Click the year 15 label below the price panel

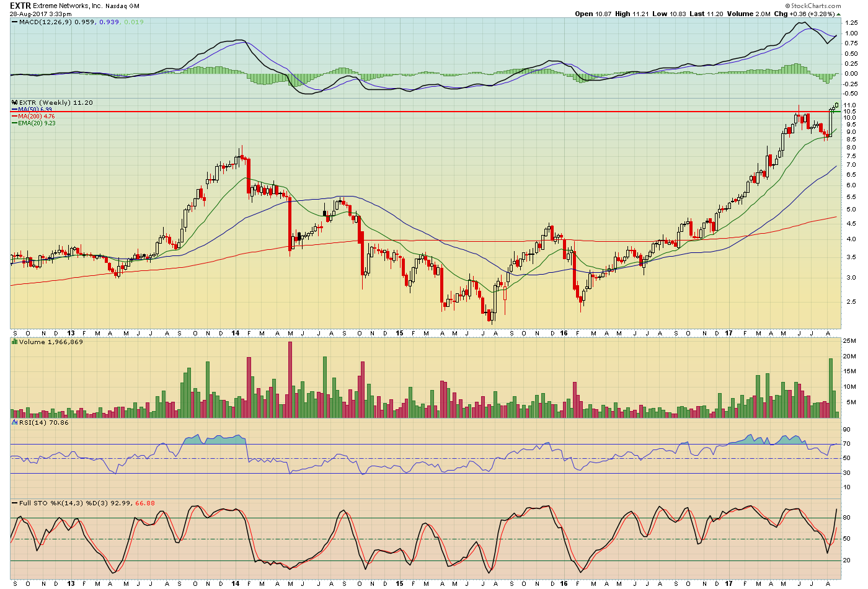(400, 333)
